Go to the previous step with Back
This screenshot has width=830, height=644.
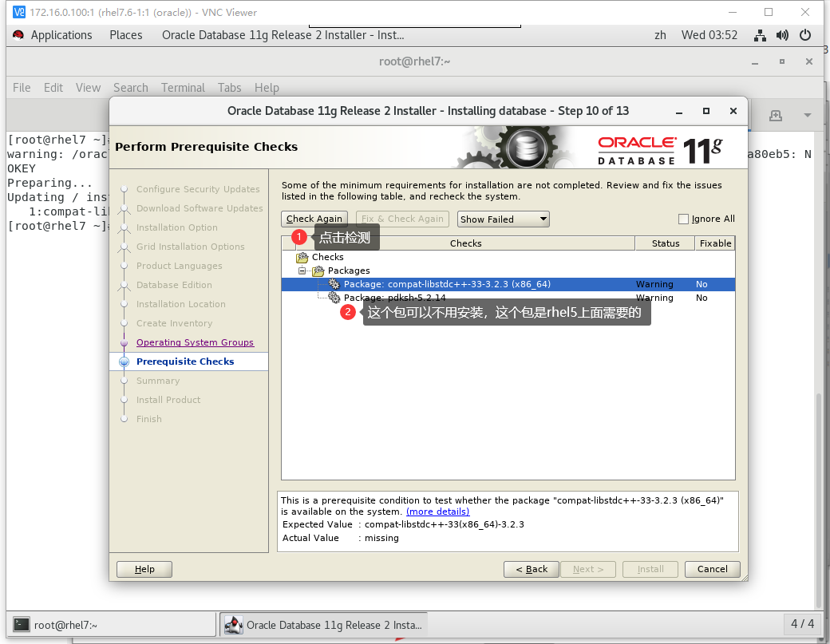pyautogui.click(x=532, y=570)
